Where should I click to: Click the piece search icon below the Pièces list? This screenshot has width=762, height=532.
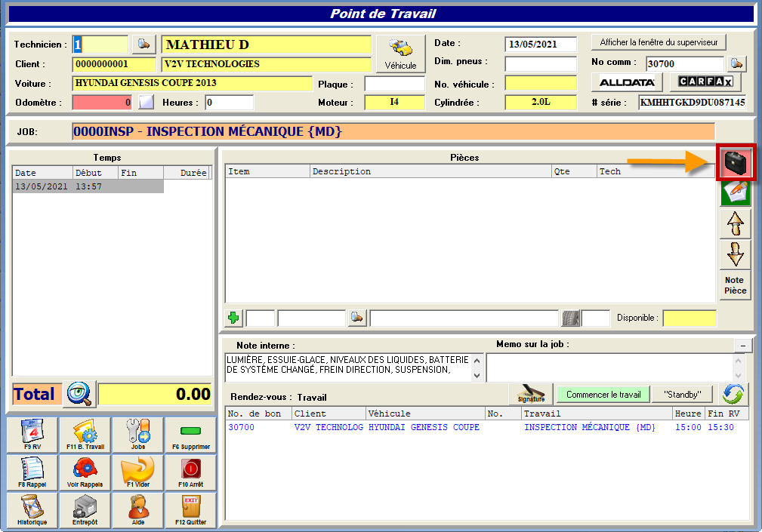356,318
